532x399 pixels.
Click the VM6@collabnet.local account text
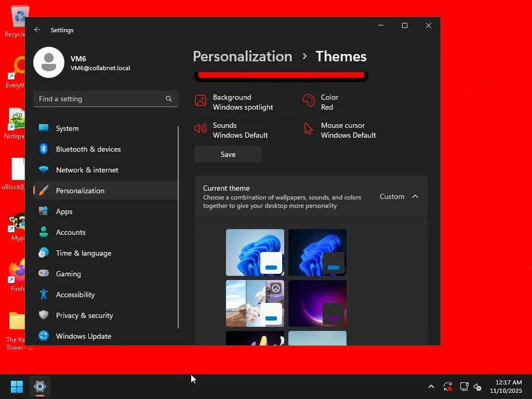(100, 68)
